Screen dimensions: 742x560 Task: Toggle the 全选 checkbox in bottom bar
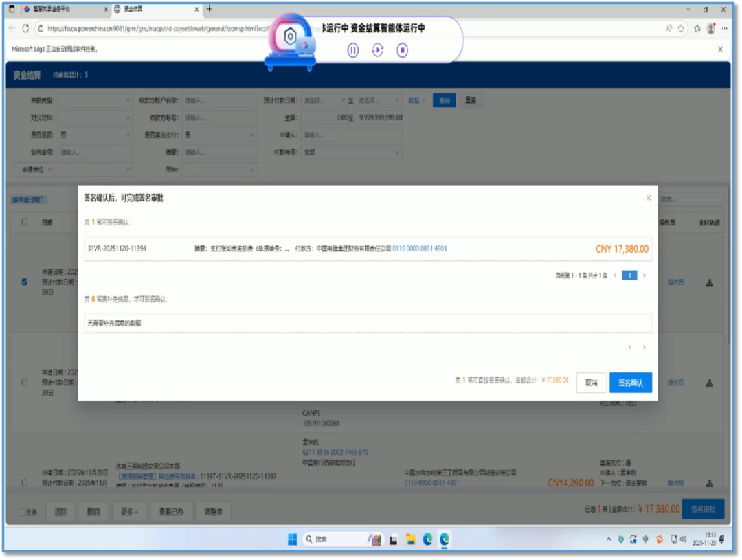pyautogui.click(x=21, y=512)
